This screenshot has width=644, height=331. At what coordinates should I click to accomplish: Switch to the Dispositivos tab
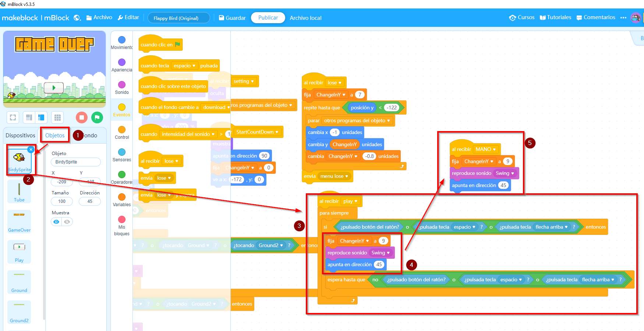[21, 135]
